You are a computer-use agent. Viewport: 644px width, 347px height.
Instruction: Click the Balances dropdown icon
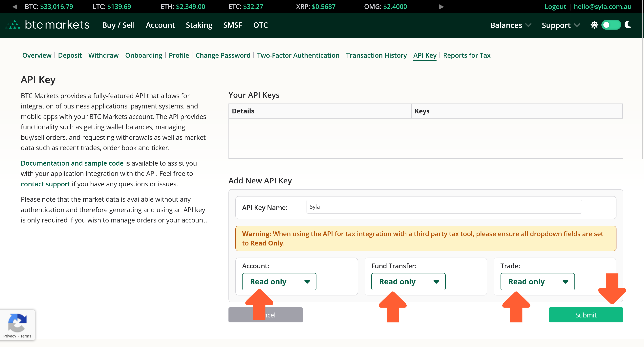529,25
